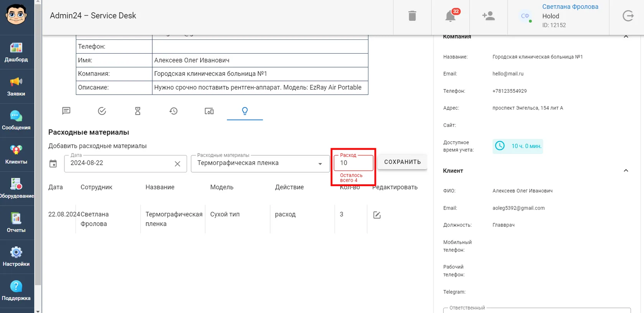
Task: Click the Дата input field
Action: coord(126,164)
